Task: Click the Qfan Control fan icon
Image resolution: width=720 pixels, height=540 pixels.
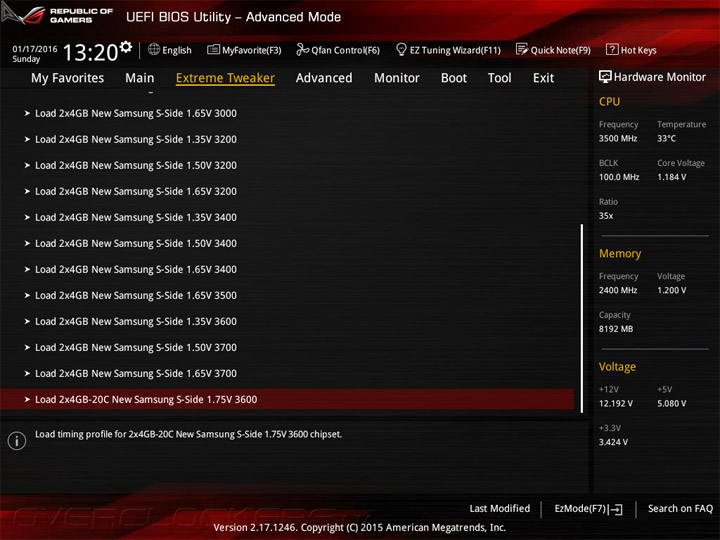Action: tap(303, 49)
